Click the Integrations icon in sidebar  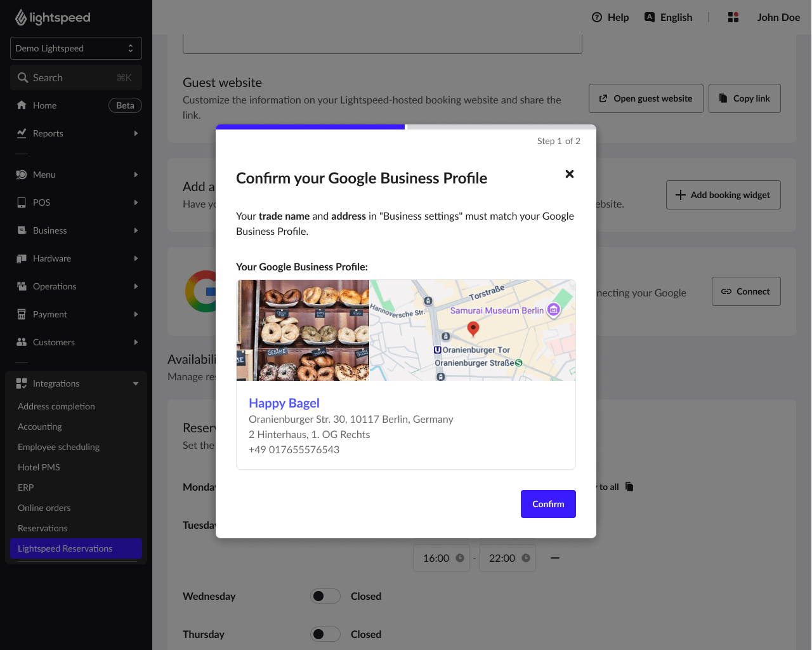pos(22,383)
